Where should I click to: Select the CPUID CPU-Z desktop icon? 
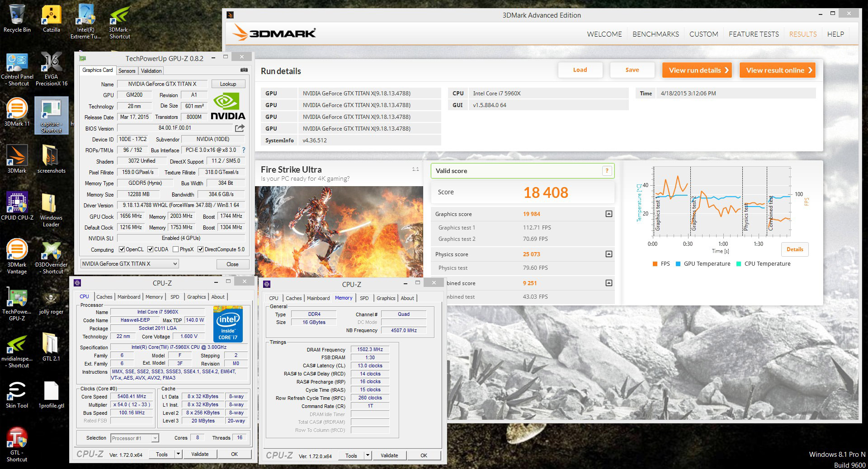(17, 206)
